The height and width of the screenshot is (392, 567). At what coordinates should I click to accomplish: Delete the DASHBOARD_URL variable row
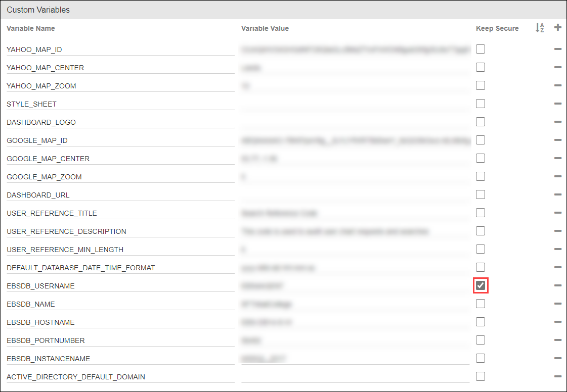[558, 194]
